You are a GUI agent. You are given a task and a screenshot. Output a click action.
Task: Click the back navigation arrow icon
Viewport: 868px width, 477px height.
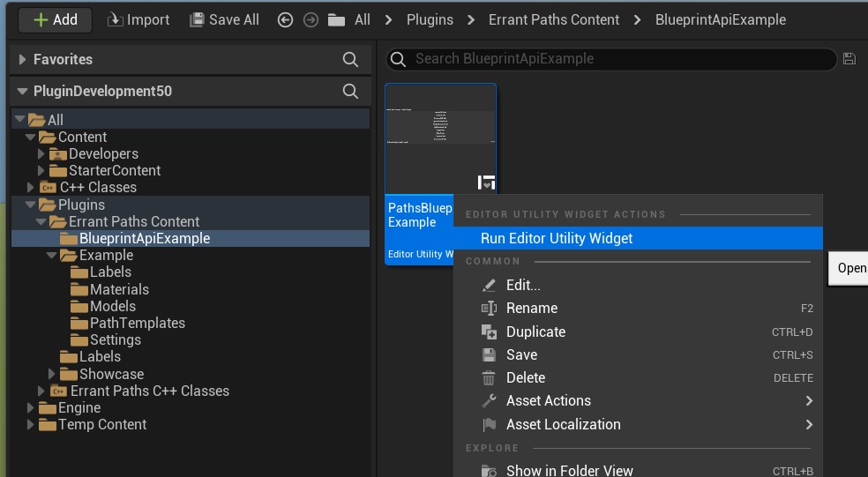click(285, 19)
